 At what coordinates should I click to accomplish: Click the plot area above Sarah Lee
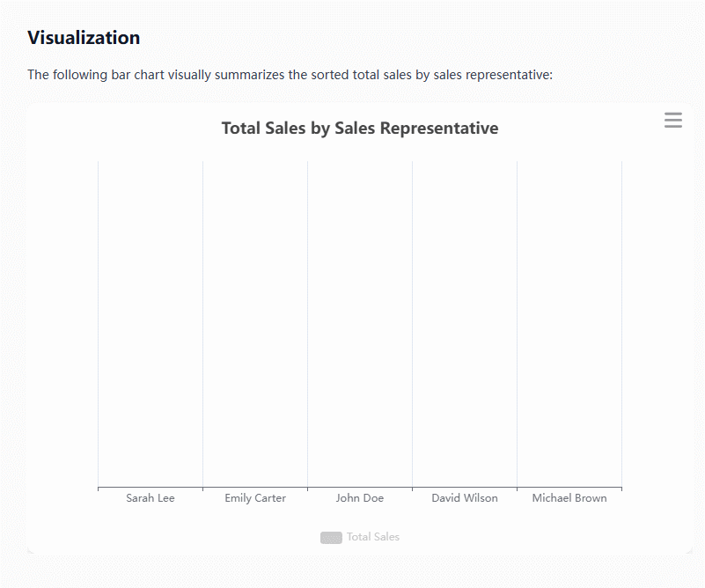(151, 324)
